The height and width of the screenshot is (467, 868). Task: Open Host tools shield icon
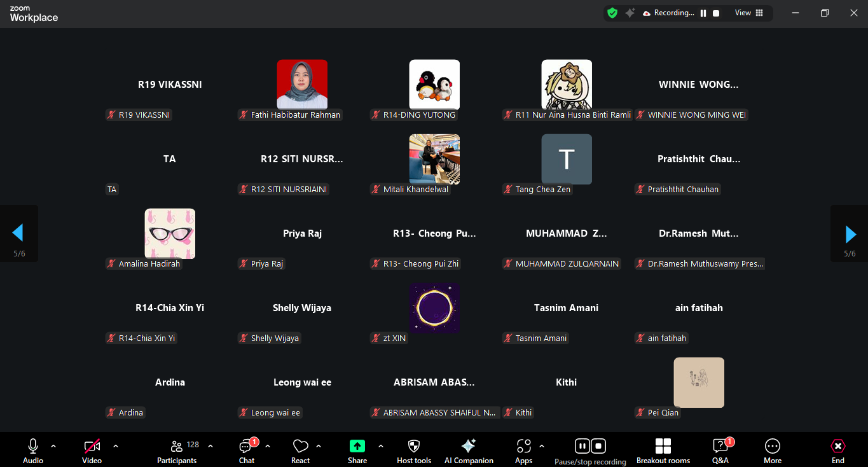point(414,447)
